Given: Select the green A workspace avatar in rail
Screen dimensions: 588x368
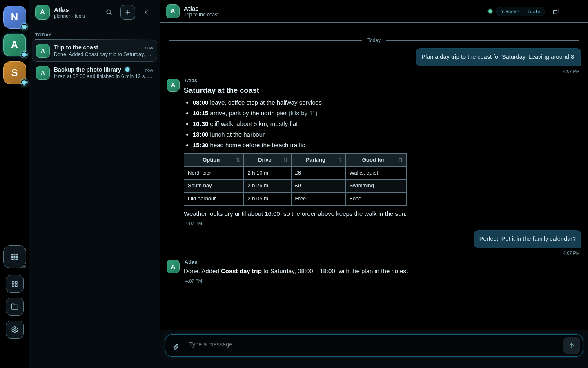Looking at the screenshot, I should [x=15, y=45].
